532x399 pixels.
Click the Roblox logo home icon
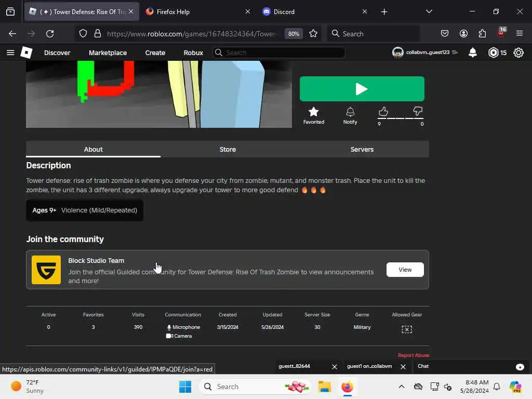point(26,52)
